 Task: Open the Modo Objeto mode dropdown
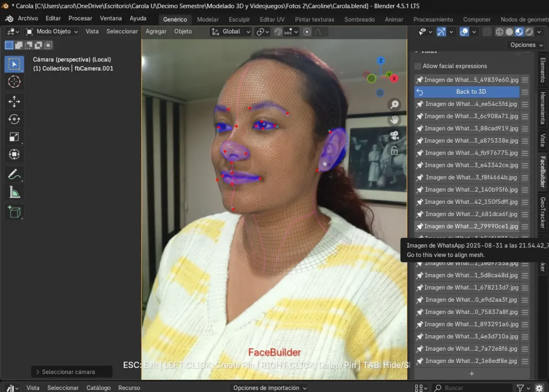coord(52,32)
